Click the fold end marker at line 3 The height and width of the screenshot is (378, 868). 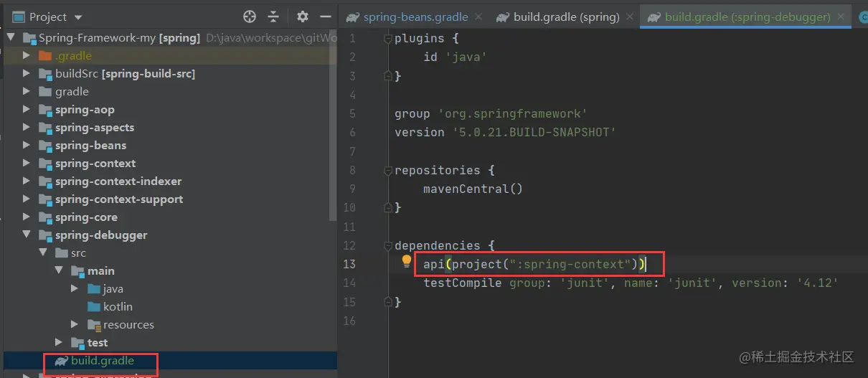[388, 75]
